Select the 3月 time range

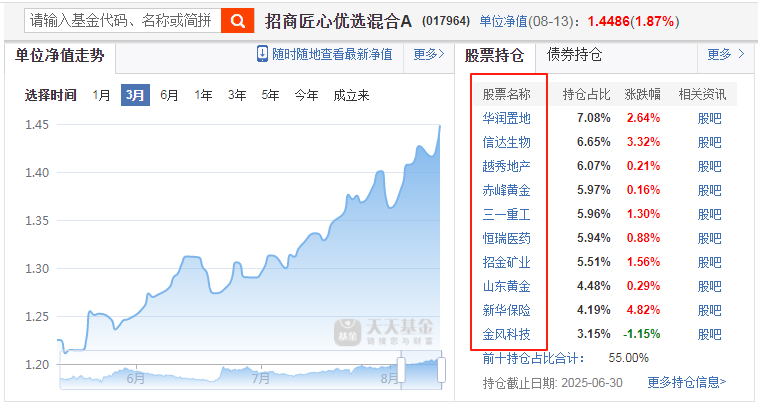pyautogui.click(x=135, y=95)
